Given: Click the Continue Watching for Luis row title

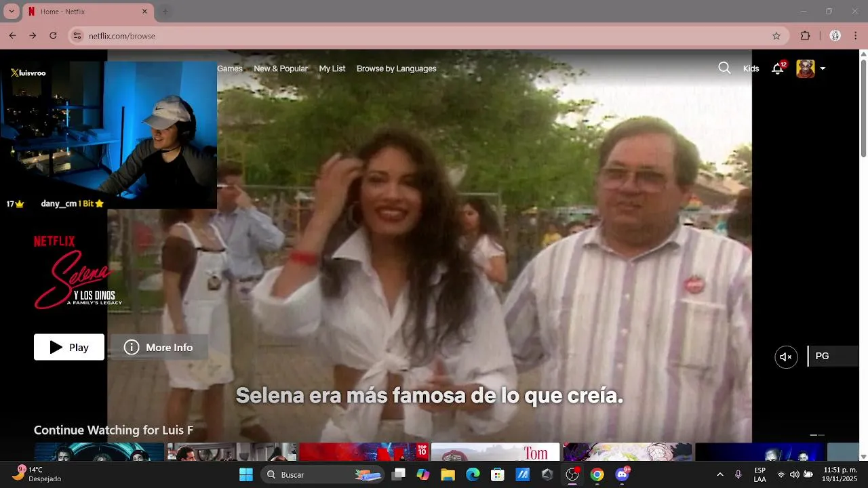Looking at the screenshot, I should (x=113, y=430).
